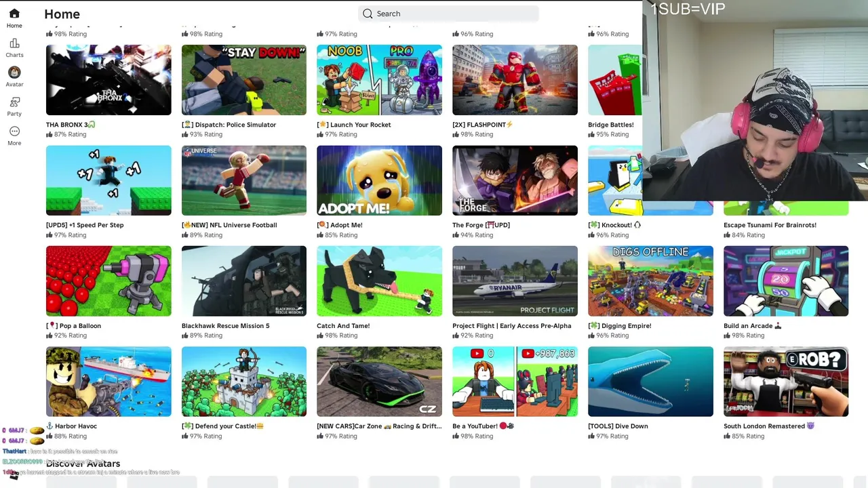
Task: Open the FLASHPOINT game thumbnail
Action: (x=515, y=80)
